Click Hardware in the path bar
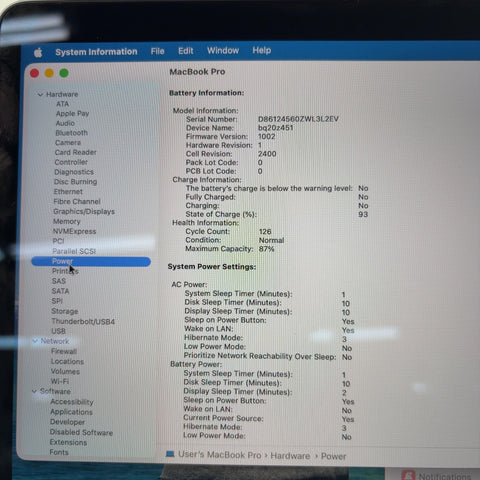Screen dimensions: 480x480 coord(290,456)
